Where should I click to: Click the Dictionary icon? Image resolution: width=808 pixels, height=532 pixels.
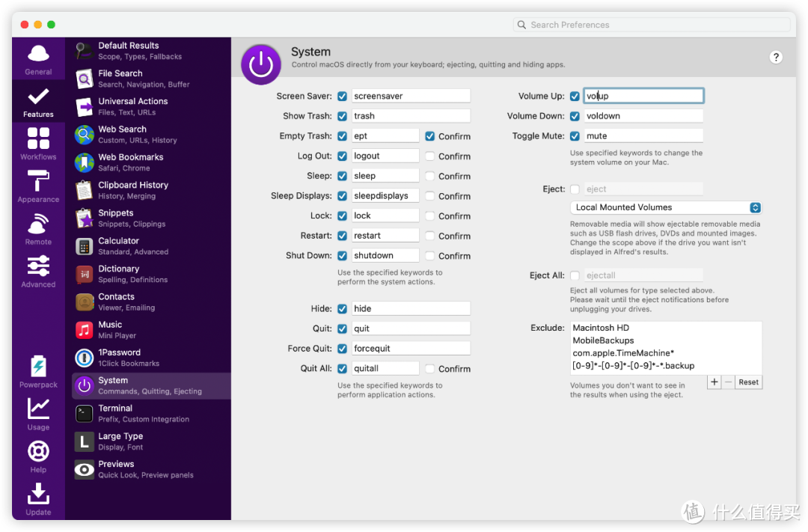point(84,275)
